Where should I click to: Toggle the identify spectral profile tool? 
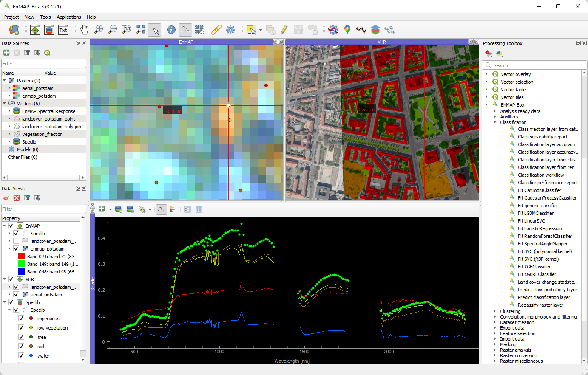[185, 30]
